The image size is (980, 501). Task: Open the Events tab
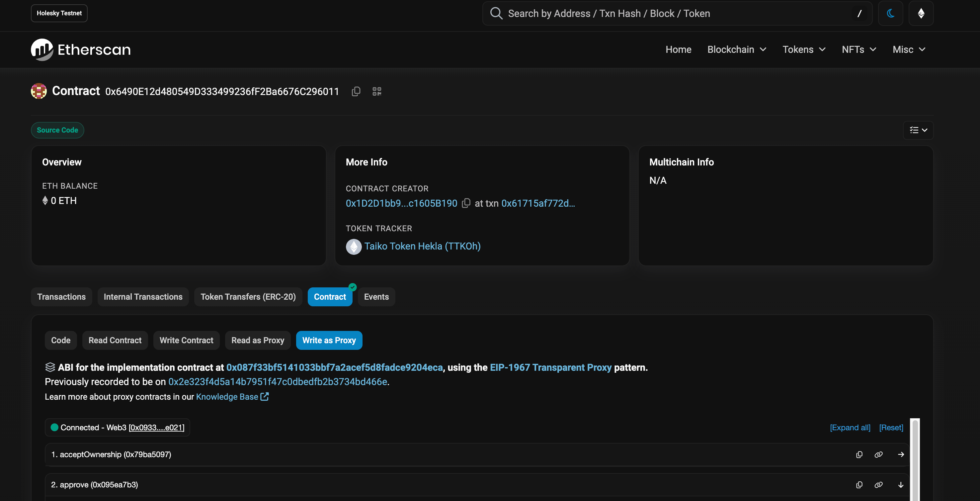[376, 297]
